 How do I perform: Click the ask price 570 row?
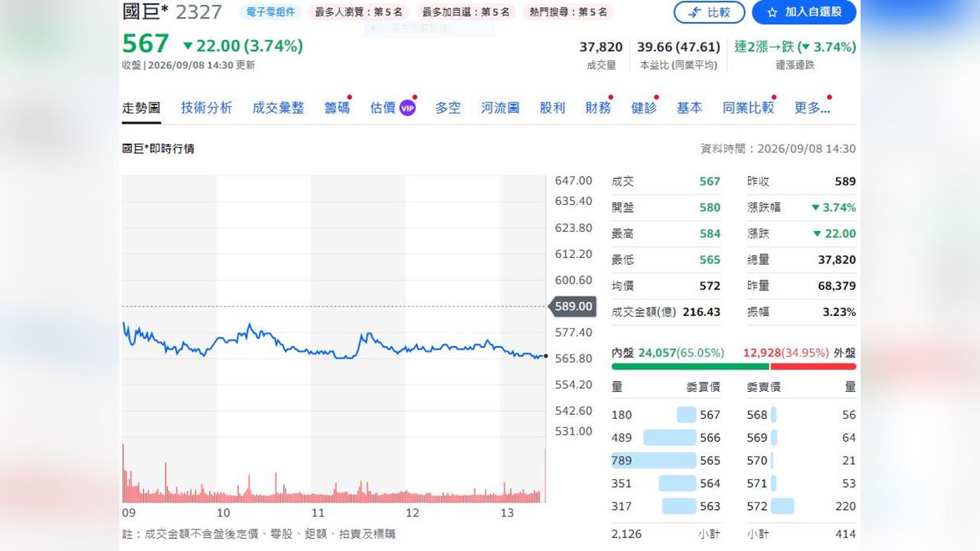coord(802,461)
